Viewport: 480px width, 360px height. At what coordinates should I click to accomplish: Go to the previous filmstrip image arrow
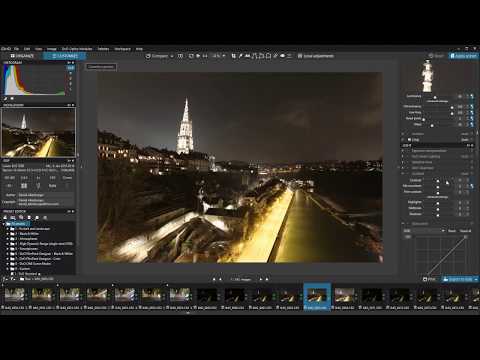(220, 279)
